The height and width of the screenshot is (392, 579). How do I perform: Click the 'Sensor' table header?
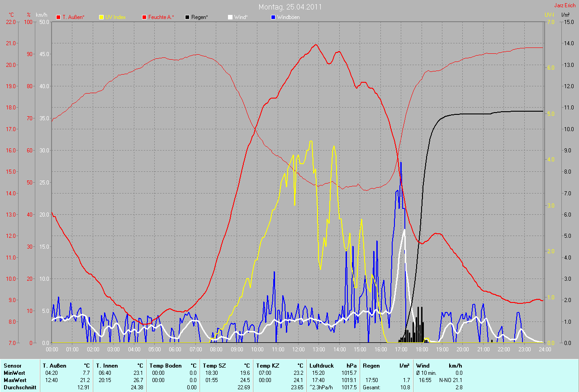pyautogui.click(x=12, y=365)
